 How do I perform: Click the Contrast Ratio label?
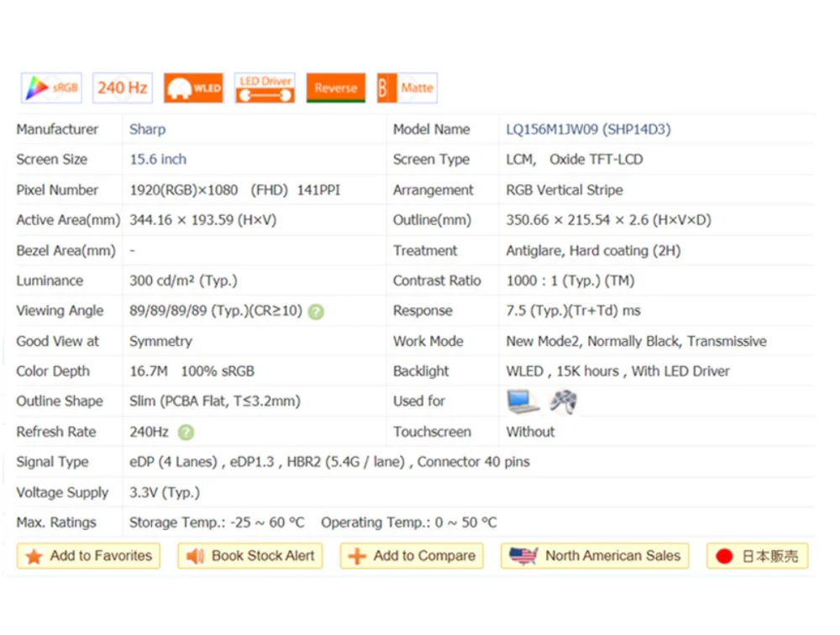[437, 281]
